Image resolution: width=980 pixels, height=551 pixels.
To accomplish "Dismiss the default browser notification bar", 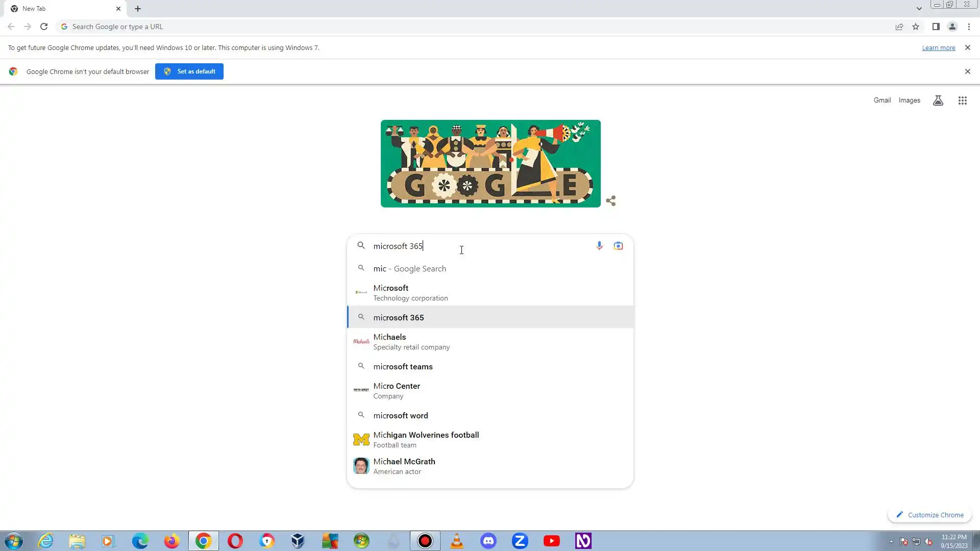I will click(967, 71).
